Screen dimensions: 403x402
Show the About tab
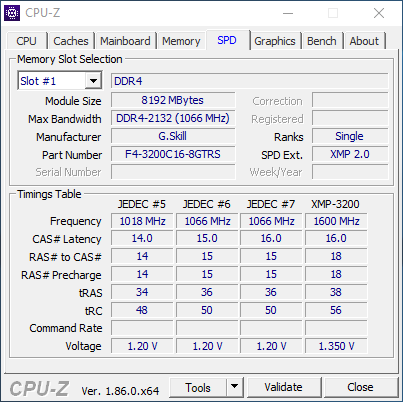coord(364,41)
